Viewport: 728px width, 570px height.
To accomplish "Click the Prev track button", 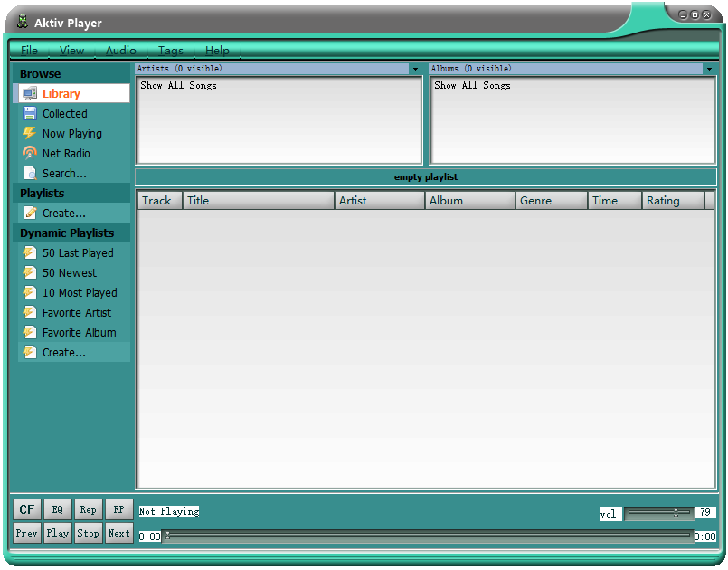I will coord(27,533).
